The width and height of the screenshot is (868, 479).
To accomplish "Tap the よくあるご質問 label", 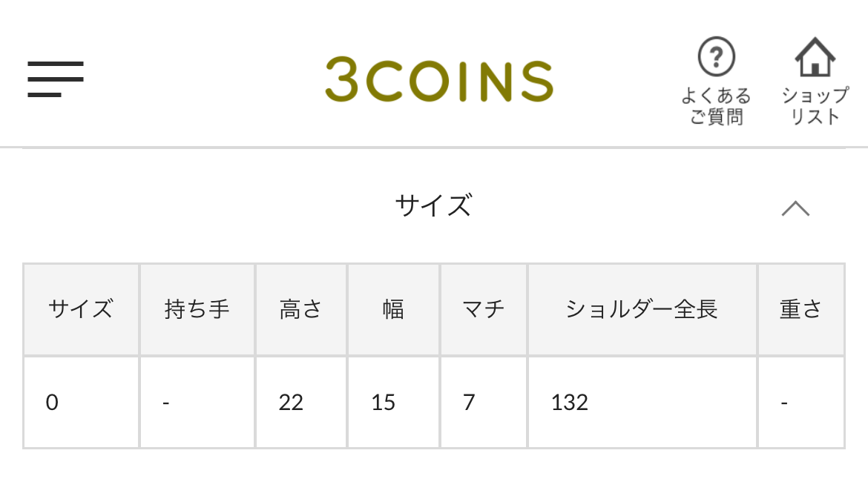I will tap(717, 106).
